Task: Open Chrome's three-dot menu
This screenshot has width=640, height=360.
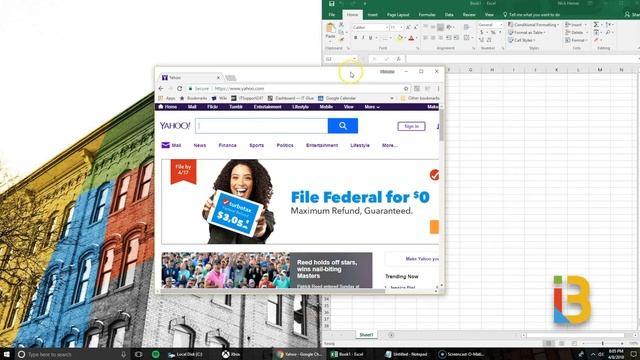Action: 438,89
